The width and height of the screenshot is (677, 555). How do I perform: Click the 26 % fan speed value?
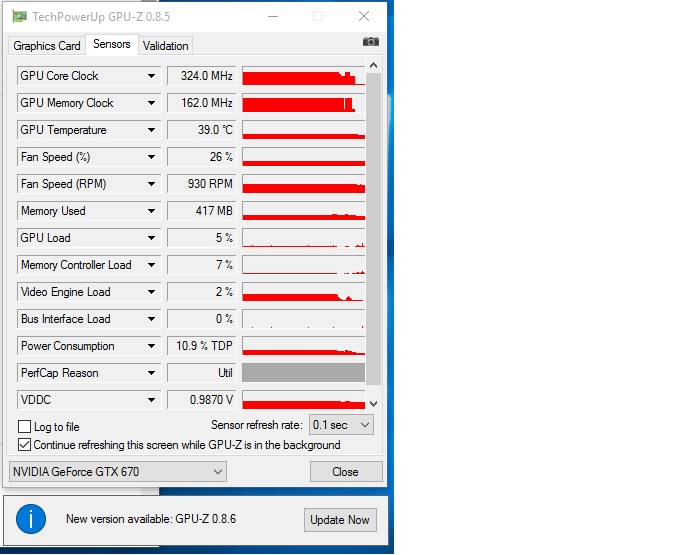click(202, 157)
